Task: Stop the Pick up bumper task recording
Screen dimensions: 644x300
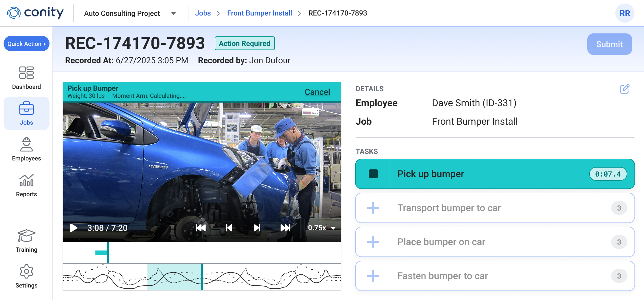Action: click(373, 174)
